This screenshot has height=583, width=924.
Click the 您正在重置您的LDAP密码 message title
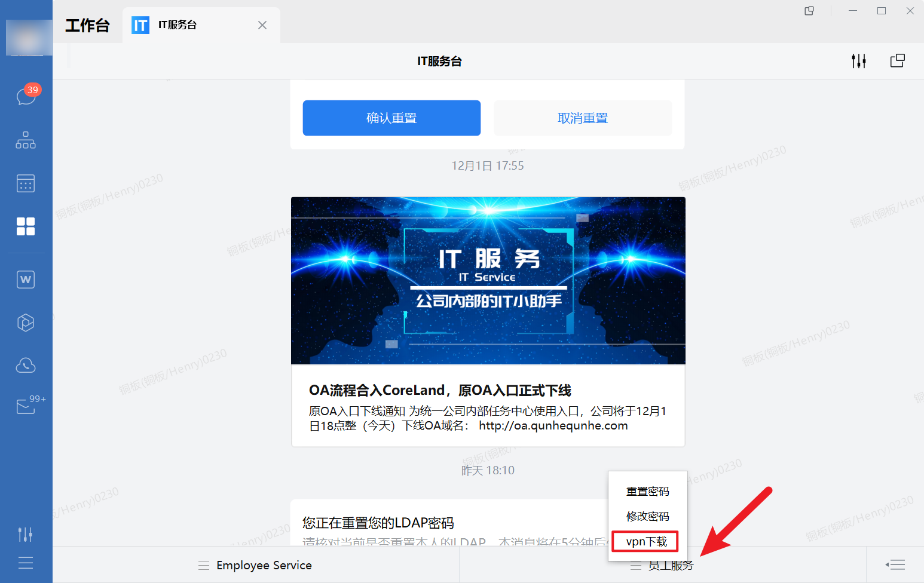coord(378,523)
